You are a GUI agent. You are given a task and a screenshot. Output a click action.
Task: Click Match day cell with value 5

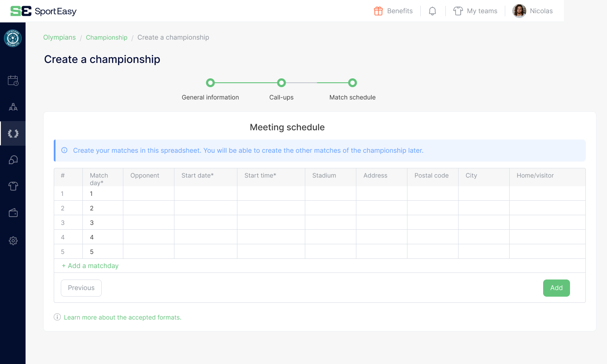pyautogui.click(x=103, y=252)
